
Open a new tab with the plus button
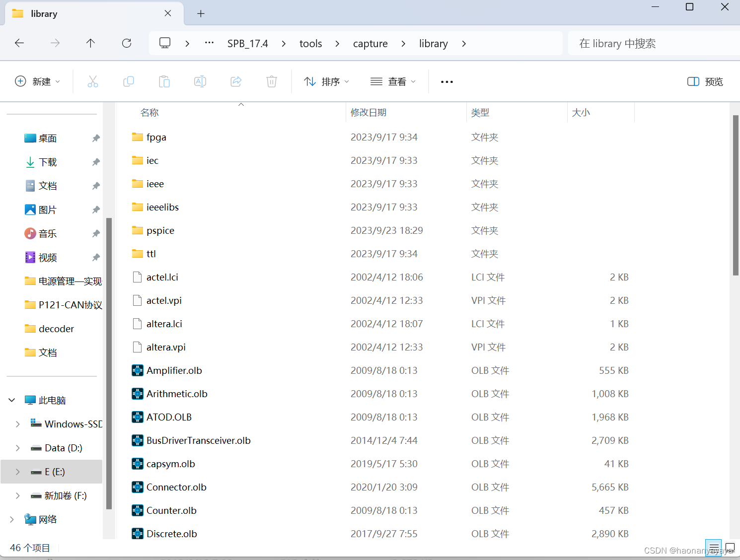click(201, 13)
